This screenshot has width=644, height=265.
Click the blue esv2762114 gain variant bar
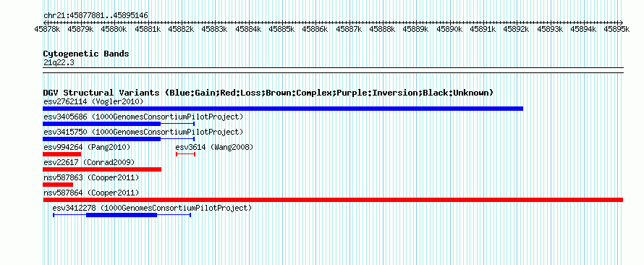pyautogui.click(x=283, y=109)
